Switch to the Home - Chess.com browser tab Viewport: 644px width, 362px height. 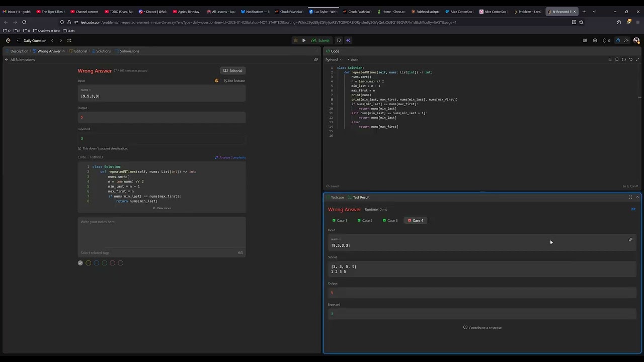coord(391,12)
